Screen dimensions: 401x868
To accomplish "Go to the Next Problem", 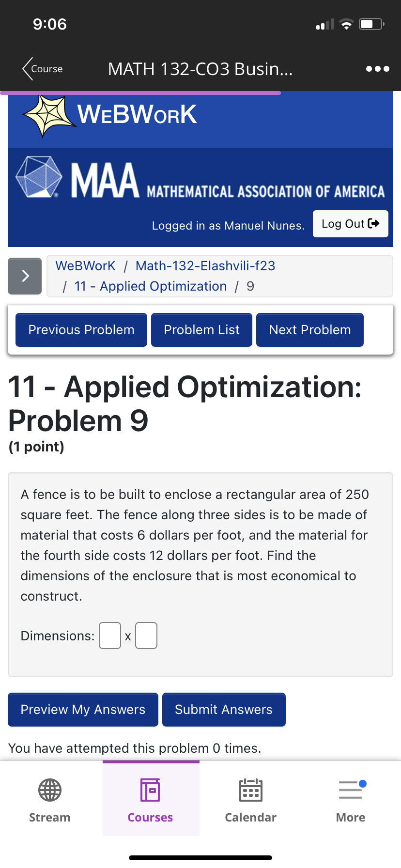I will 309,330.
